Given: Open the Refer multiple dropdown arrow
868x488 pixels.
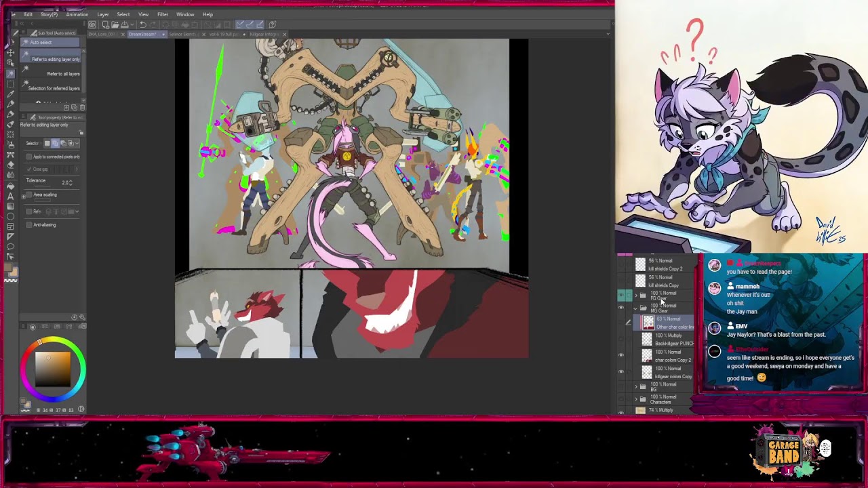Looking at the screenshot, I should pos(77,211).
